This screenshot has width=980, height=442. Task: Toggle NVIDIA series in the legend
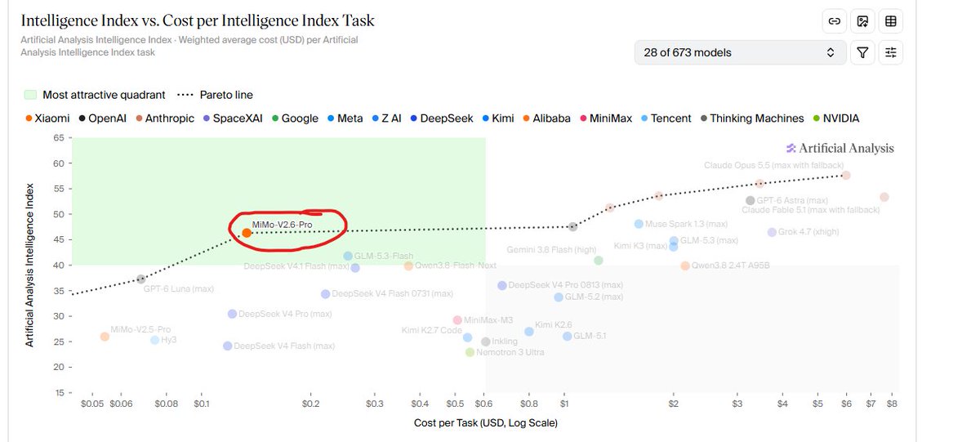click(x=835, y=118)
